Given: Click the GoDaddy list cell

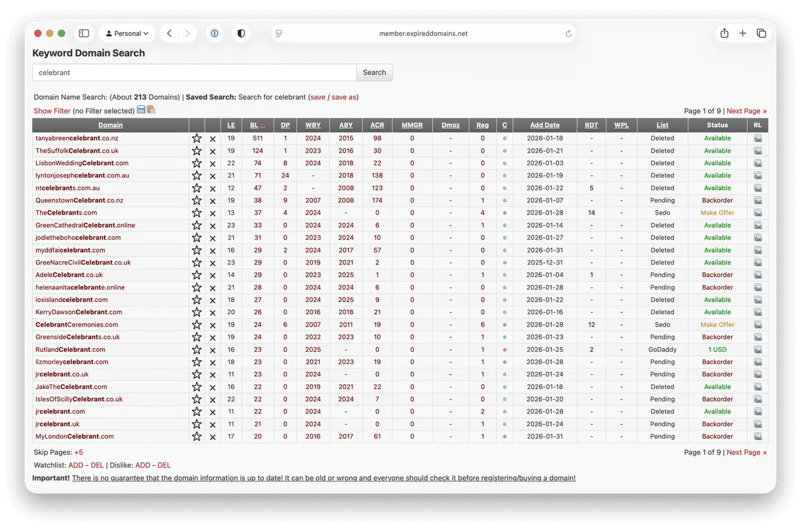Looking at the screenshot, I should tap(662, 350).
